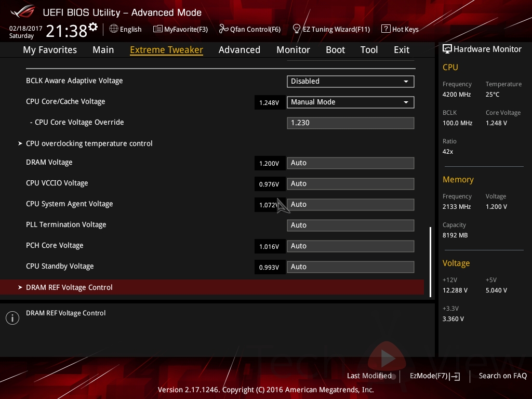The width and height of the screenshot is (532, 399).
Task: Click the 25°C CPU temperature value
Action: (493, 95)
